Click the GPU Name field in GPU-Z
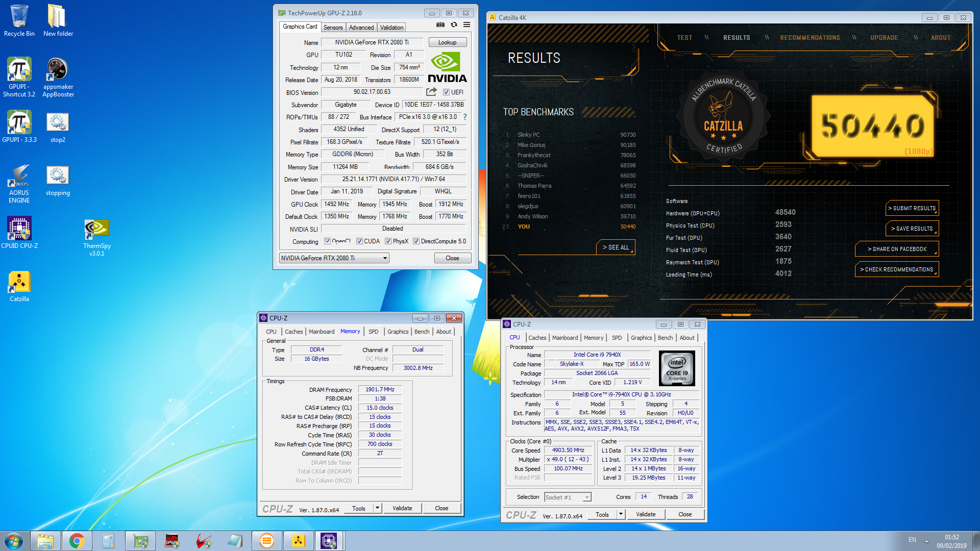The image size is (980, 551). 372,42
